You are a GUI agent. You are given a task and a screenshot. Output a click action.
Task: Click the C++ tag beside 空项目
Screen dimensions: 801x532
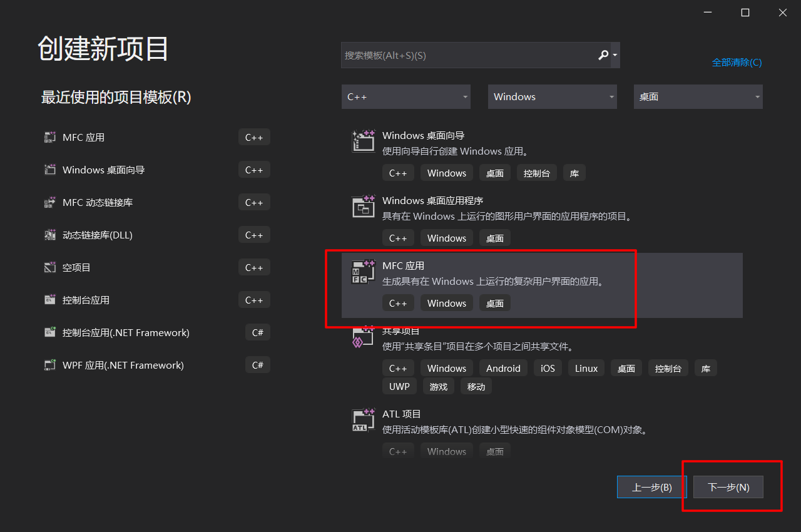pyautogui.click(x=254, y=267)
